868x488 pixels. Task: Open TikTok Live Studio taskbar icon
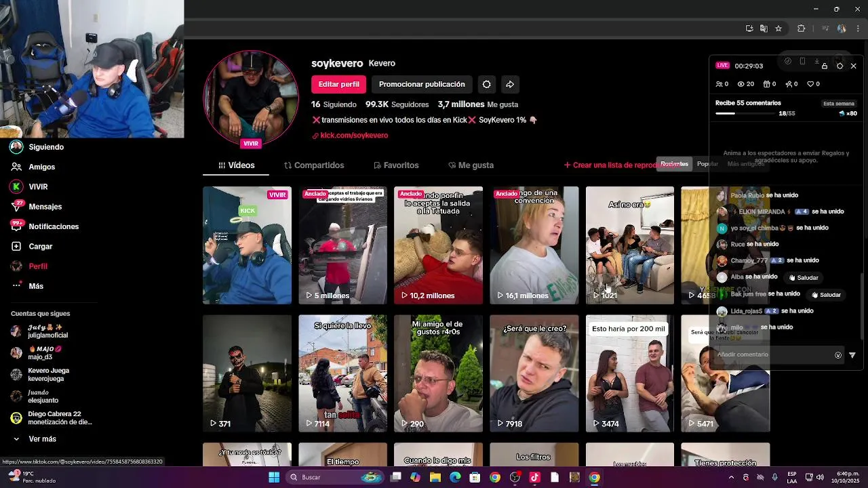(x=534, y=477)
